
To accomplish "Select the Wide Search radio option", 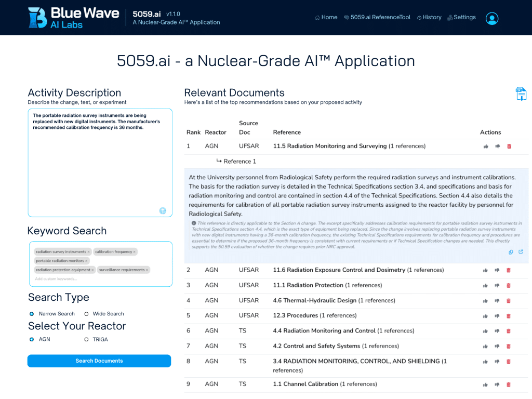I will pyautogui.click(x=87, y=314).
